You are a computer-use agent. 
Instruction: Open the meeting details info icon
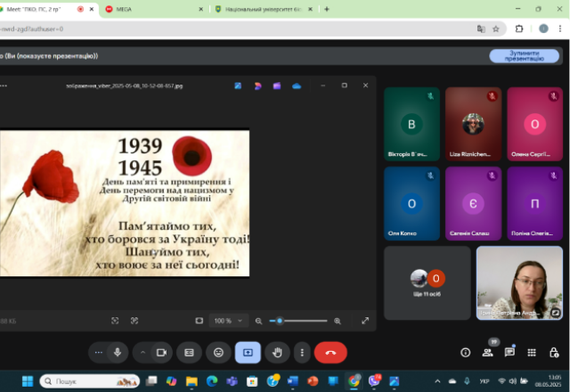tap(465, 353)
